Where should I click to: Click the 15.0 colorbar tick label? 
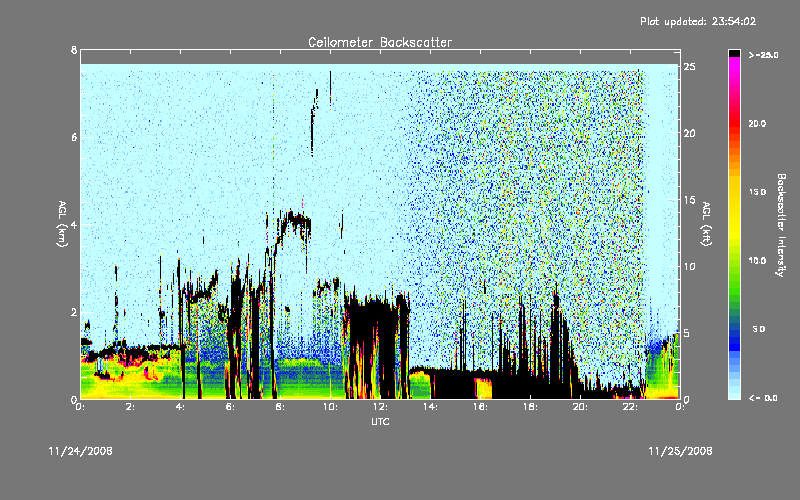(x=757, y=192)
